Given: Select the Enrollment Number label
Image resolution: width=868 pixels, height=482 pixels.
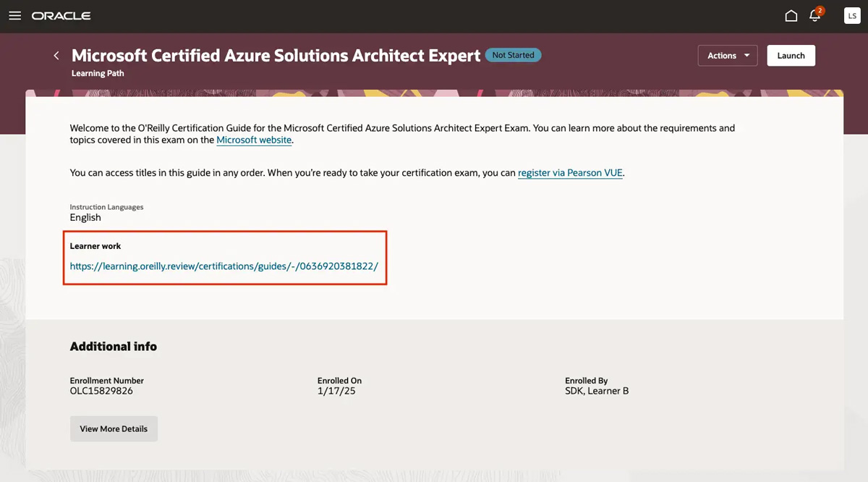Looking at the screenshot, I should coord(107,381).
